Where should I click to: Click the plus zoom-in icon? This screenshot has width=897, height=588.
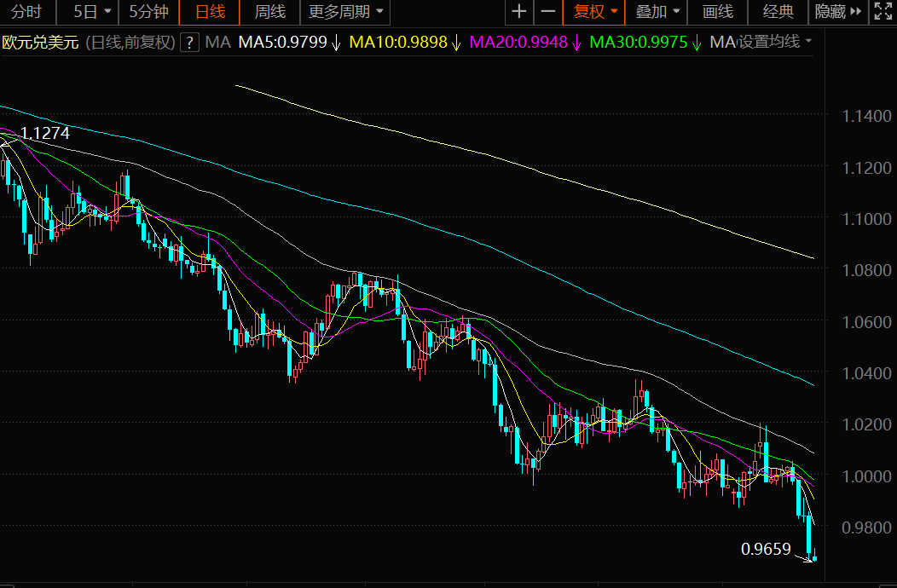tap(518, 12)
